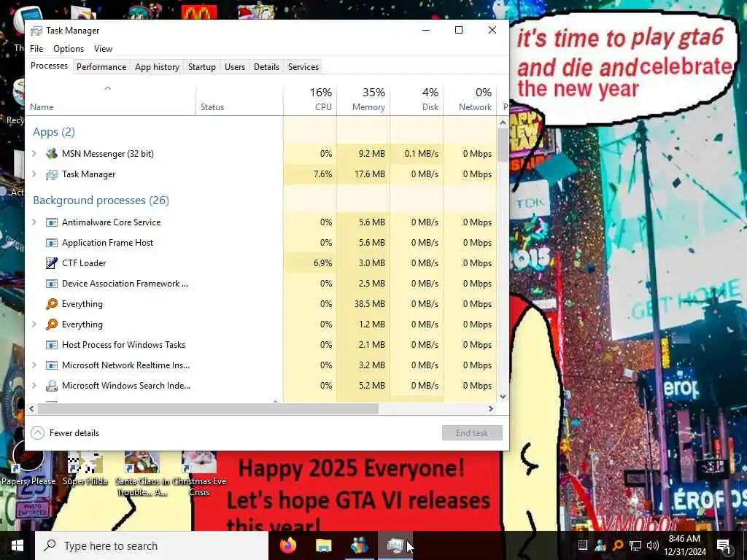Image resolution: width=747 pixels, height=560 pixels.
Task: Expand Microsoft Network Realtime Inspection entry
Action: 34,365
